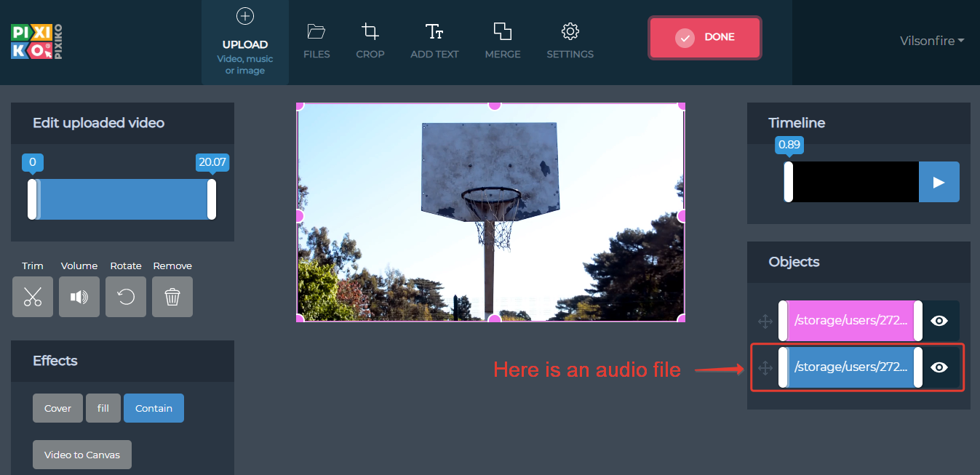This screenshot has height=475, width=980.
Task: Hide the pink video object
Action: click(939, 321)
